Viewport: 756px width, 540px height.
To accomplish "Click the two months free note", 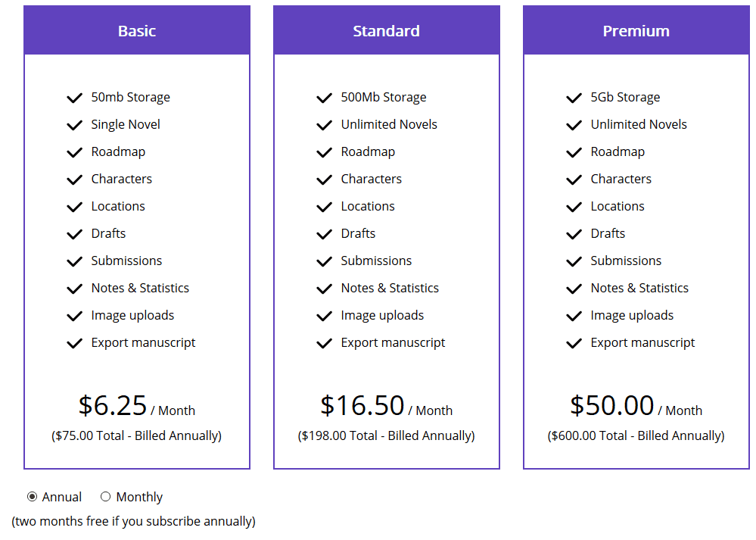I will (x=133, y=521).
